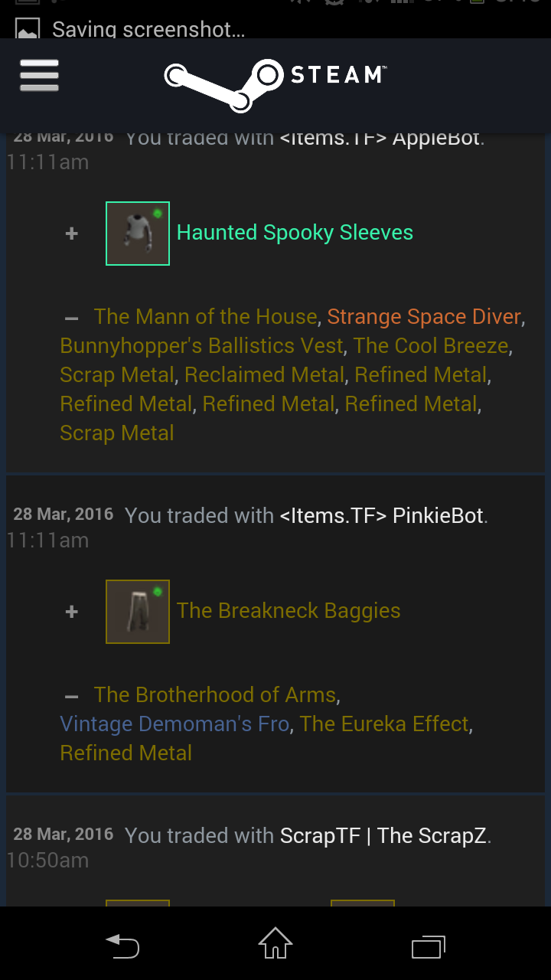Tap the Android home navigation icon
Screen dimensions: 551x980
pyautogui.click(x=275, y=943)
